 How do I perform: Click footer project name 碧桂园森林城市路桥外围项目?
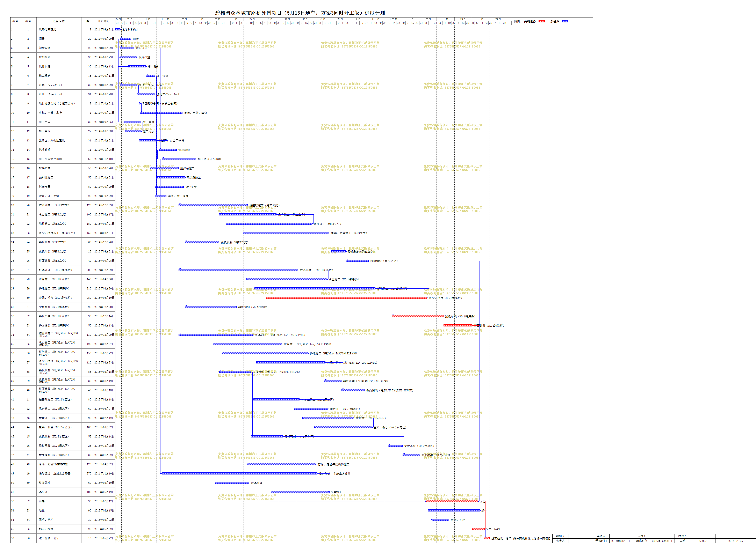click(532, 539)
